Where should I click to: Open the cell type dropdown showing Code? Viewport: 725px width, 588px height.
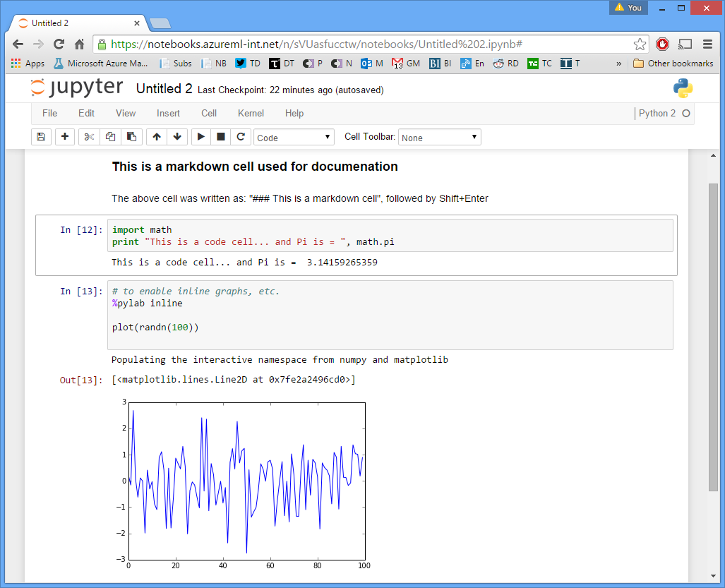294,136
